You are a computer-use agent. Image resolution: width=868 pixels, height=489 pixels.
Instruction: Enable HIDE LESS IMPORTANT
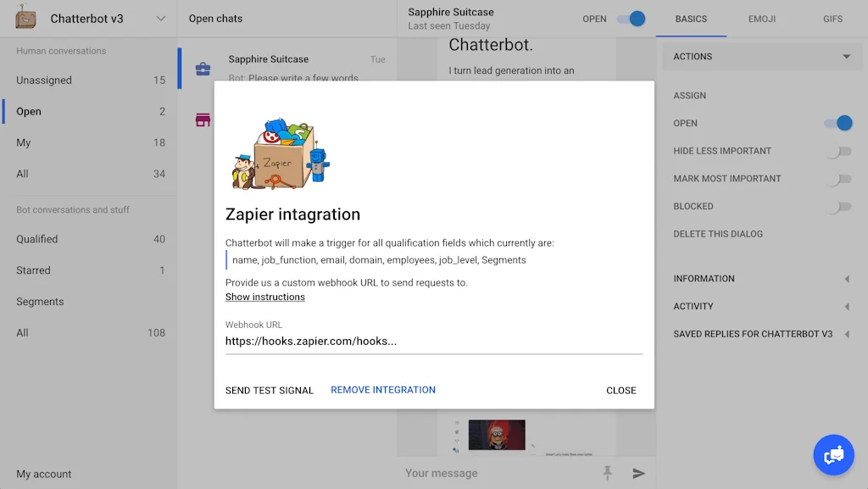pos(839,151)
